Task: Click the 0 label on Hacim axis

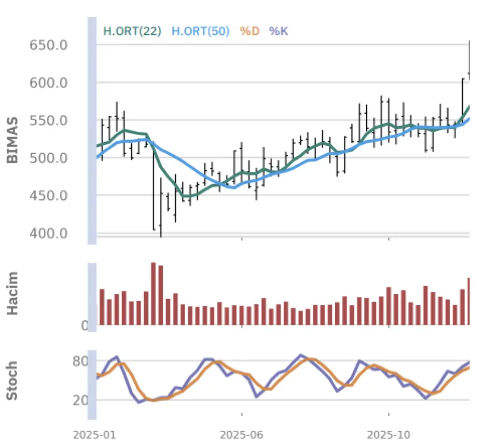Action: coord(84,325)
